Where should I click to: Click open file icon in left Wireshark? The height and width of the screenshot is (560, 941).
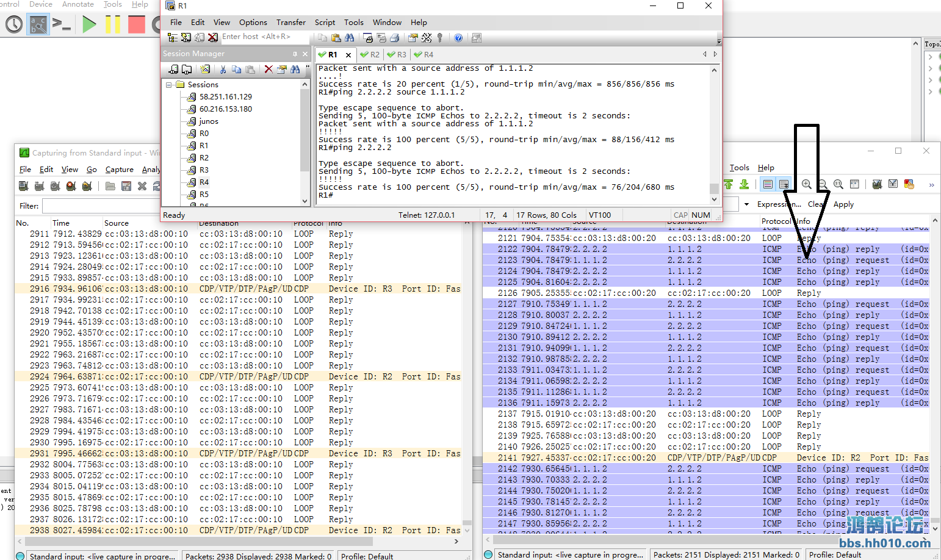pos(110,186)
